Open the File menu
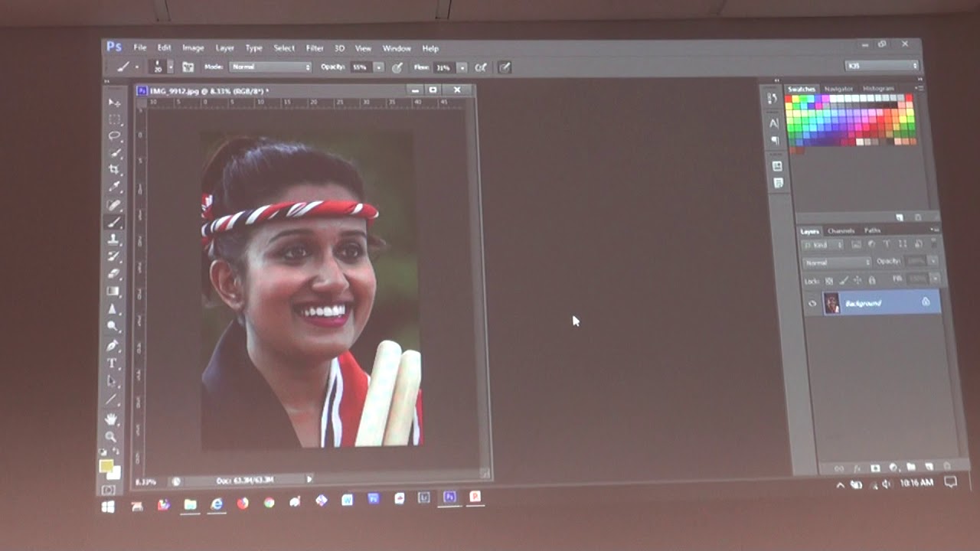 coord(140,48)
